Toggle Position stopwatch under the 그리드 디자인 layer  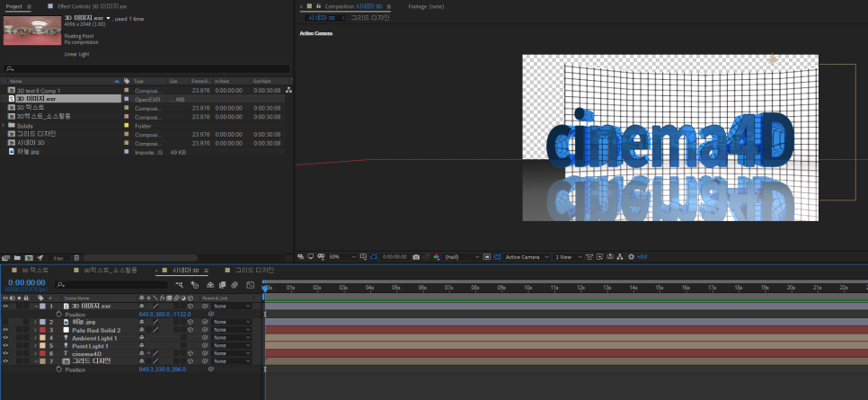pos(59,369)
